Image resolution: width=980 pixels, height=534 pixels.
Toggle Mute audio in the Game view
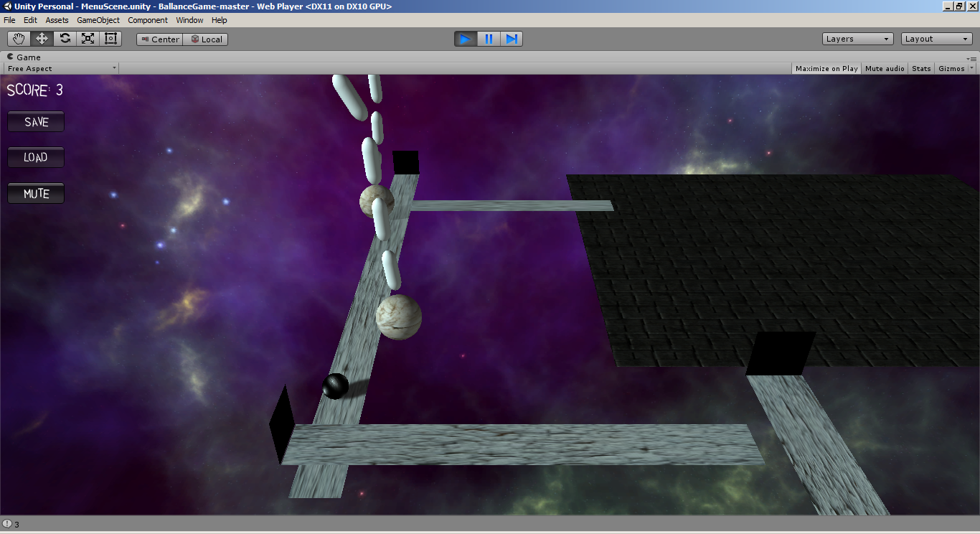click(x=884, y=68)
